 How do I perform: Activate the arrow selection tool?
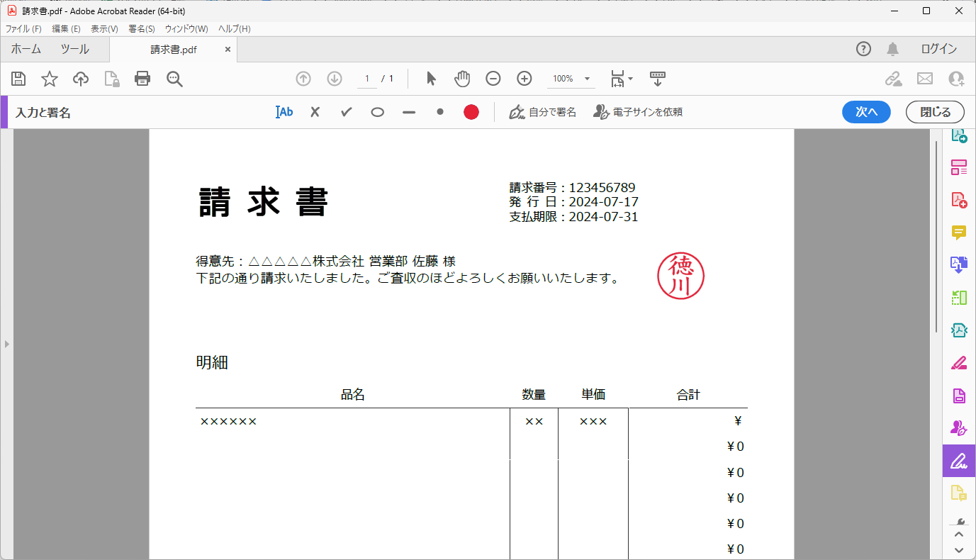(x=431, y=79)
